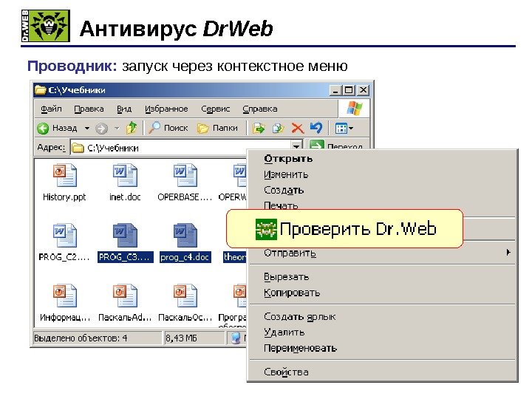Go up one folder level icon
The height and width of the screenshot is (399, 532).
132,128
